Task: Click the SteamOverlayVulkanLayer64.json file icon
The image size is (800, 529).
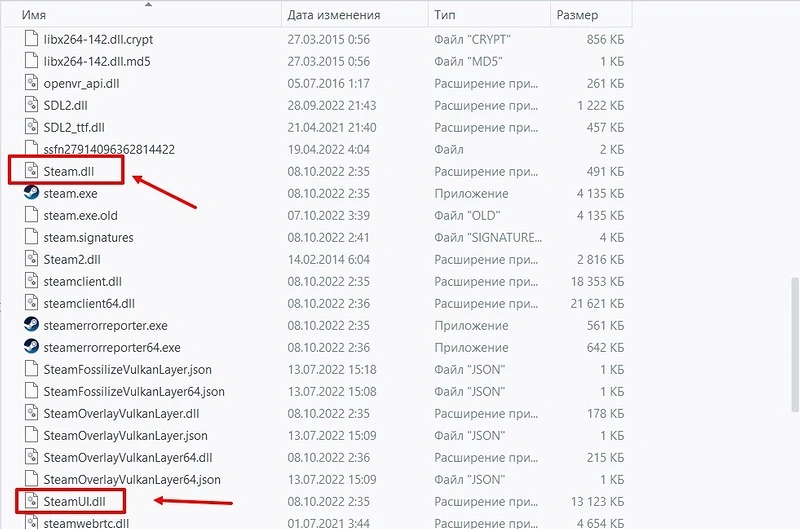Action: coord(31,478)
